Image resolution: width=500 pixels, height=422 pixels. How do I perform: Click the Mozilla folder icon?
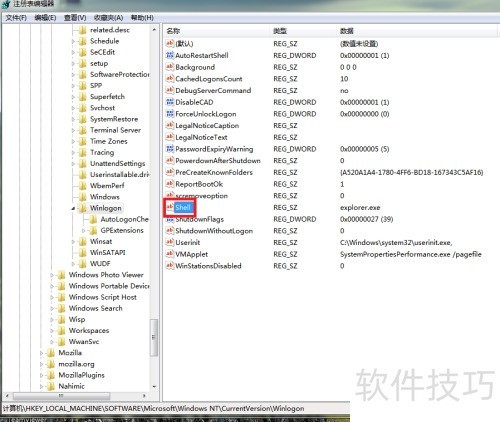(x=51, y=353)
